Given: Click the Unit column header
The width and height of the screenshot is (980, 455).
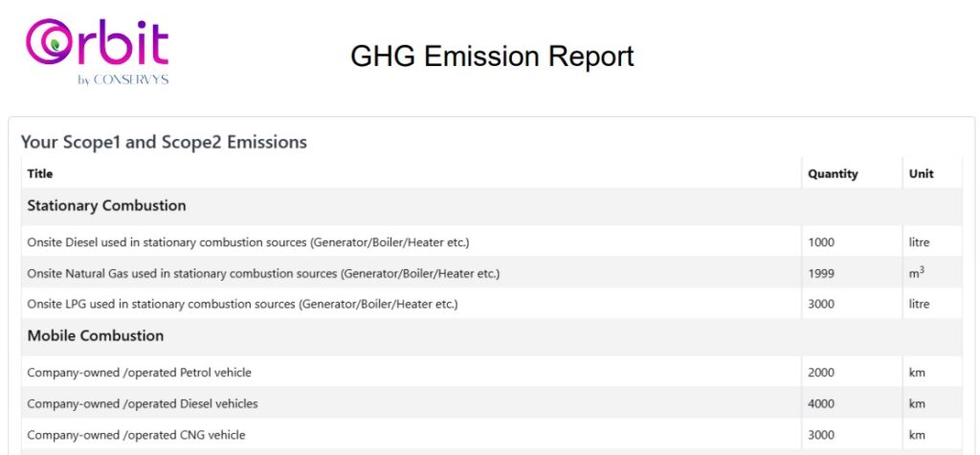Looking at the screenshot, I should [922, 174].
